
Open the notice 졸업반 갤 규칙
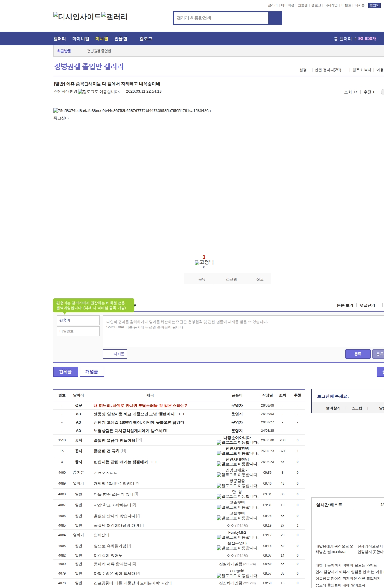point(106,451)
